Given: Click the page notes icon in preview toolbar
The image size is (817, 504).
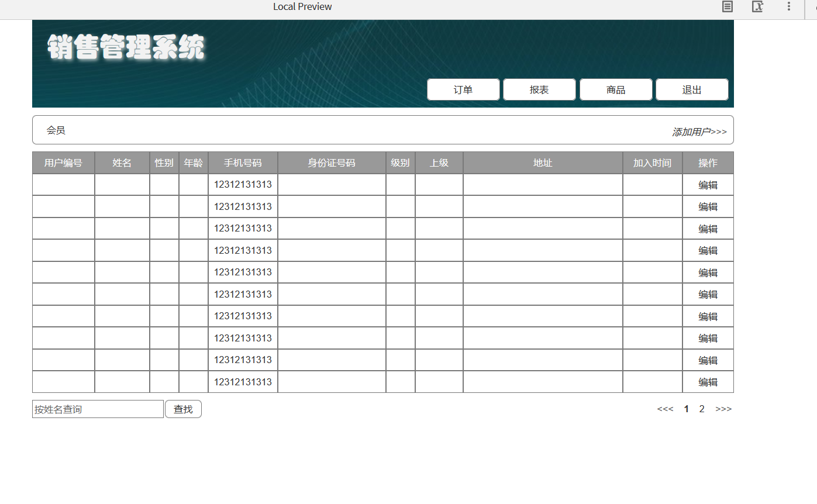Looking at the screenshot, I should pos(727,6).
